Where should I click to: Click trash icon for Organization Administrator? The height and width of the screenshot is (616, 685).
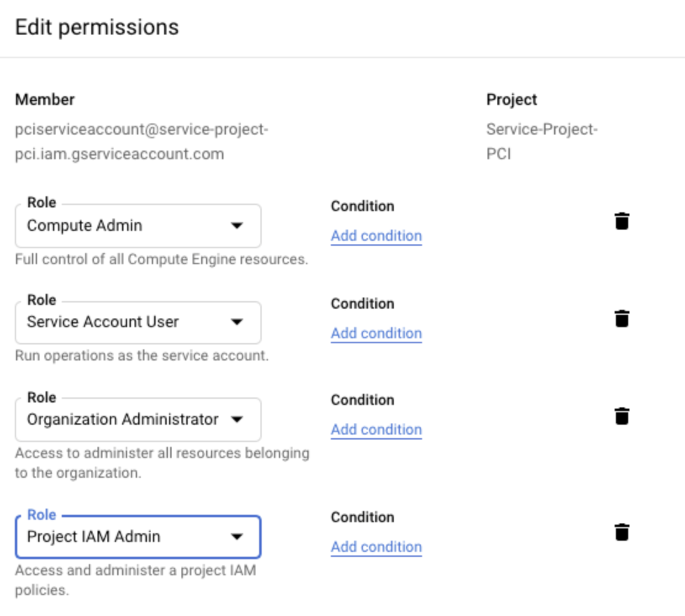(622, 416)
